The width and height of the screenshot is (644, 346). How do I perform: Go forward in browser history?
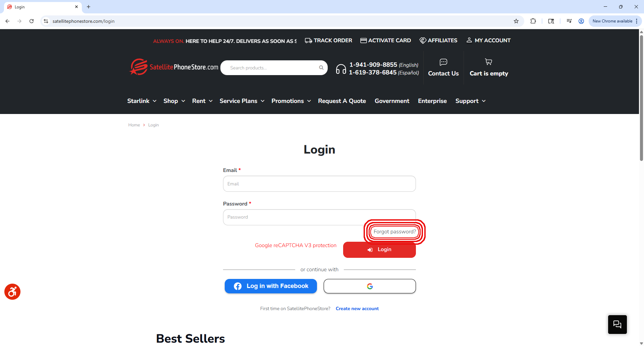click(x=19, y=21)
